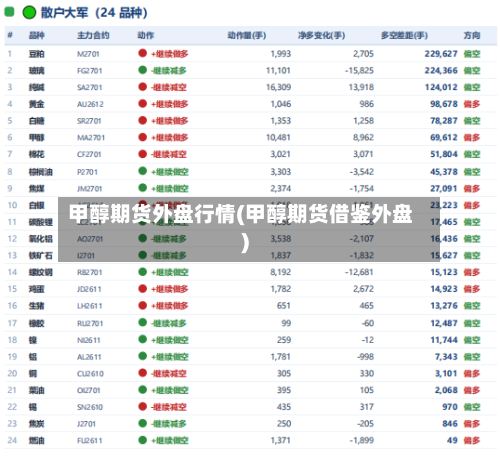Click the value 124,012 in 纯碱 row

tap(441, 87)
